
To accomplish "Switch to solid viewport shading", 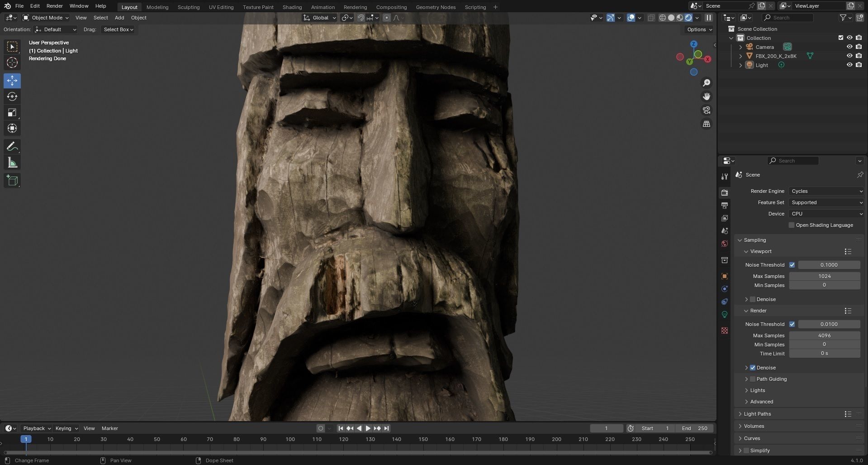I will (x=671, y=18).
